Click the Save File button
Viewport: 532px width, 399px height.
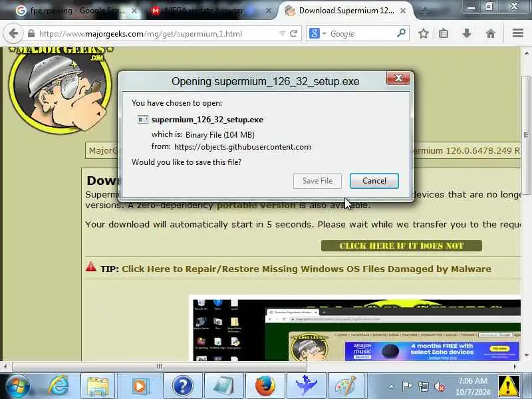[x=318, y=181]
